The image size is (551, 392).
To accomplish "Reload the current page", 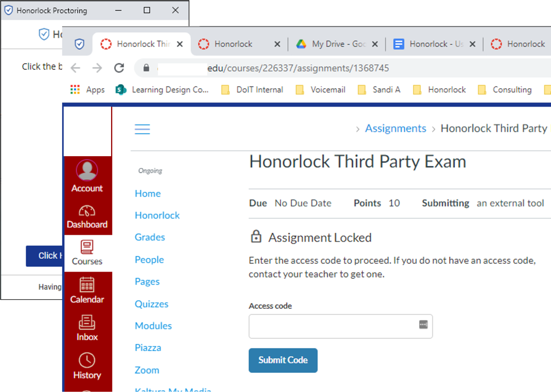I will coord(119,68).
